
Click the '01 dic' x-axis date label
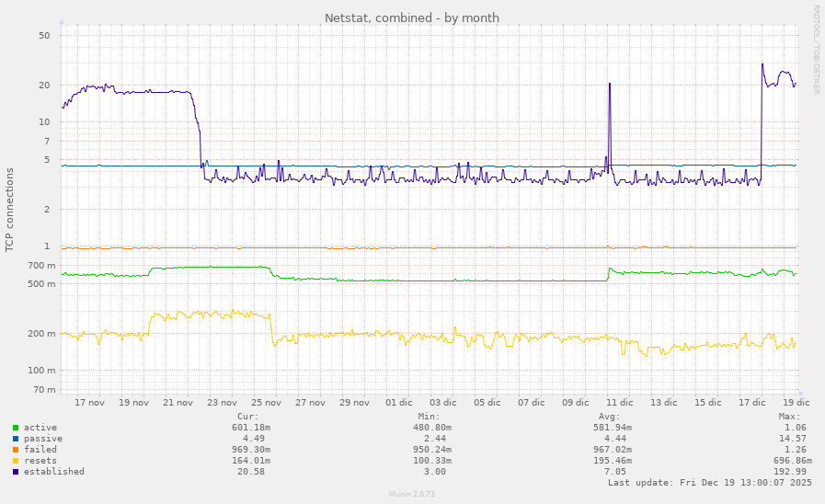[x=399, y=403]
